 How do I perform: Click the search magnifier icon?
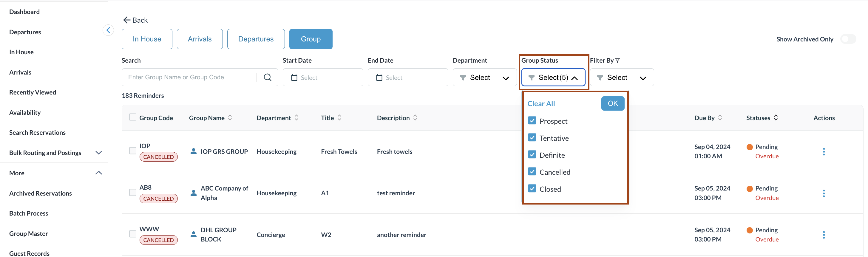(x=268, y=78)
